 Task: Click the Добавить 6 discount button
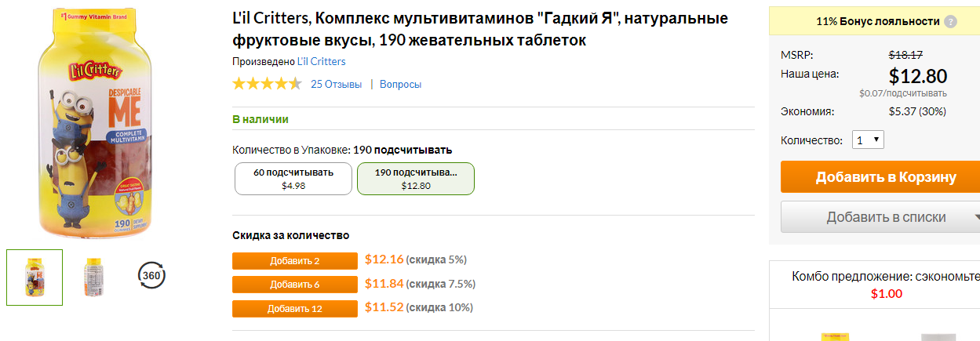coord(295,285)
